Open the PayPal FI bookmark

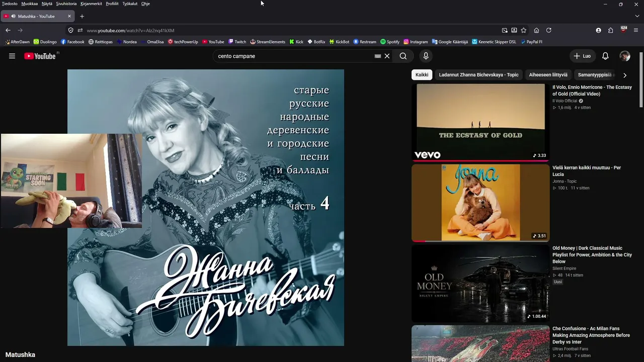coord(531,42)
